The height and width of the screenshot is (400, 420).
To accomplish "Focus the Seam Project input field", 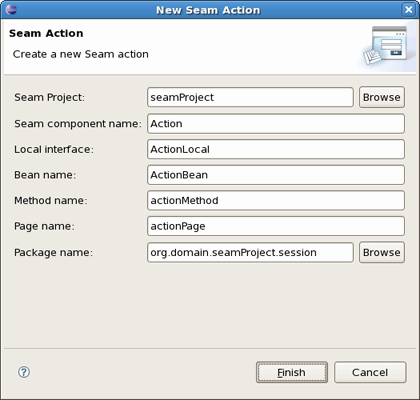I will (x=250, y=97).
